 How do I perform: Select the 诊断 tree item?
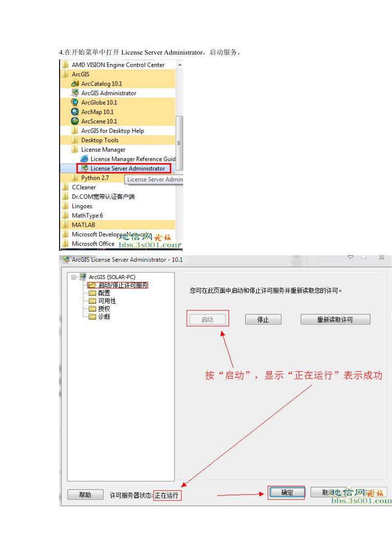pyautogui.click(x=104, y=317)
